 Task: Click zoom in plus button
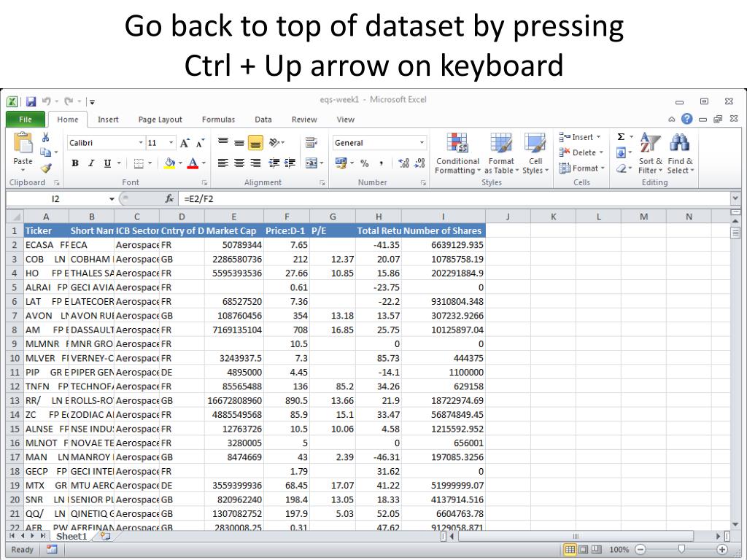coord(722,550)
